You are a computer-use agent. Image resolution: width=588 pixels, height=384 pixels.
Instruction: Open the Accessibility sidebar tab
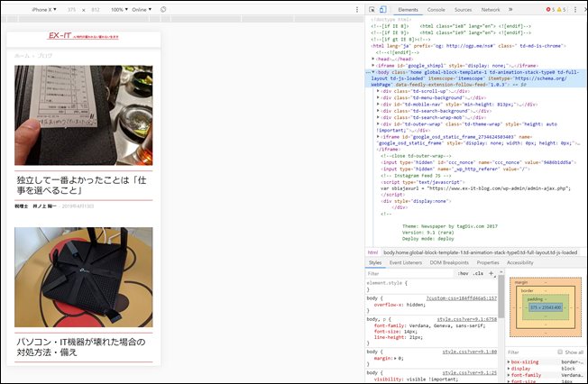[x=520, y=262]
